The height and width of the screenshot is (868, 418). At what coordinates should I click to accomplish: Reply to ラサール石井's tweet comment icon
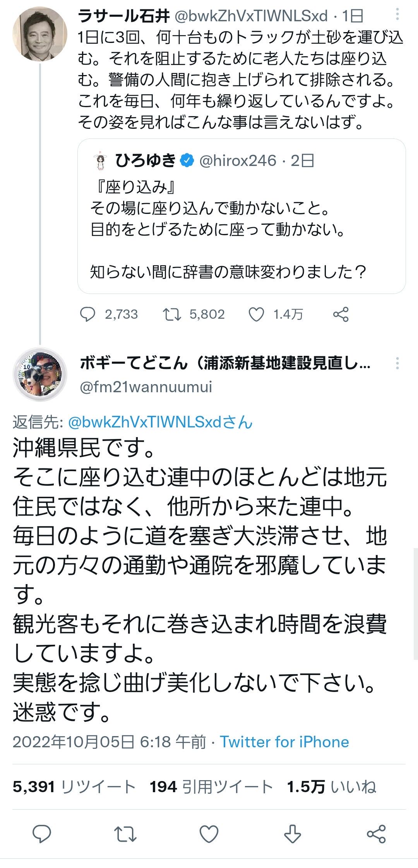[87, 314]
